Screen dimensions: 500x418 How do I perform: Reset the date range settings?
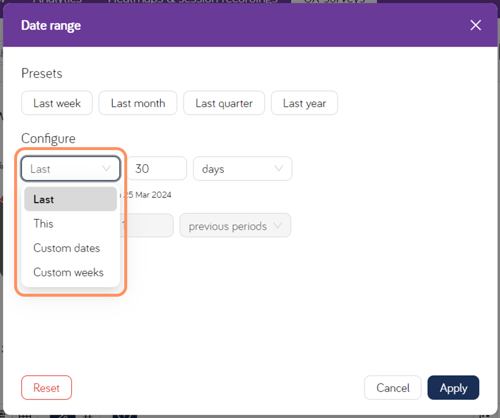point(46,388)
